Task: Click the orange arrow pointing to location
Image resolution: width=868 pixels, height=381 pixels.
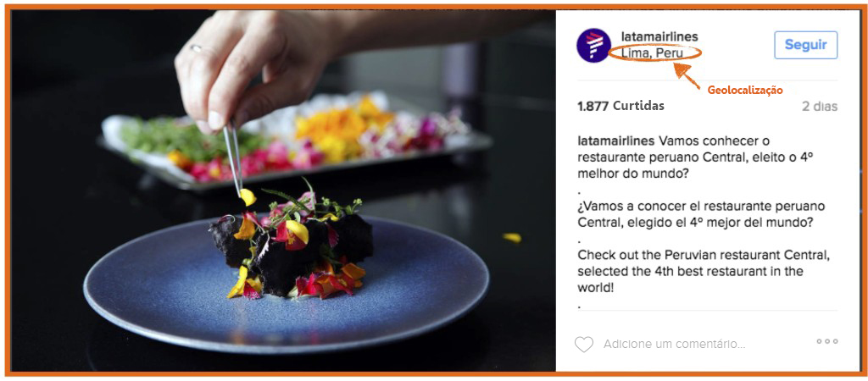Action: point(687,75)
